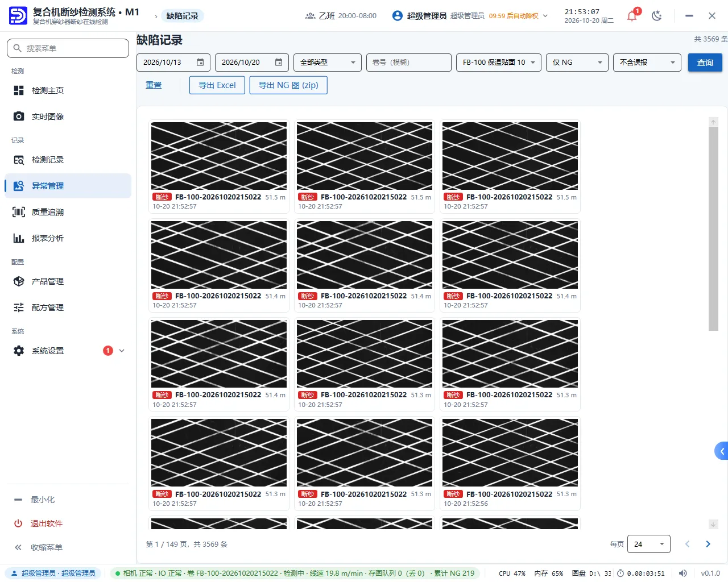Click the app logo in the title bar
Screen dimensions: 728x582
tap(18, 16)
